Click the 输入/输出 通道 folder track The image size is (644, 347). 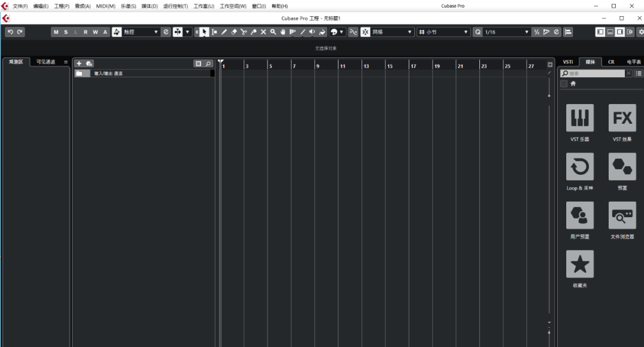pos(144,74)
